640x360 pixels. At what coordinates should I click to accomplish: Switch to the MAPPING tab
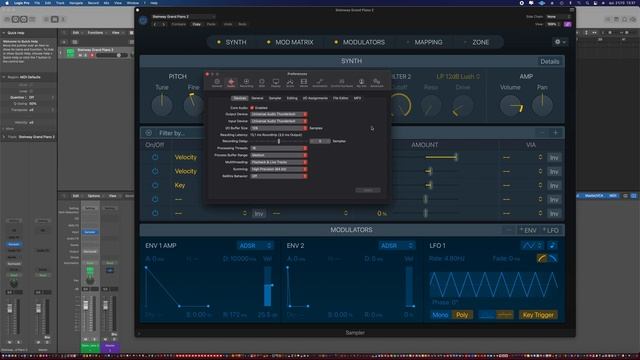click(x=428, y=42)
